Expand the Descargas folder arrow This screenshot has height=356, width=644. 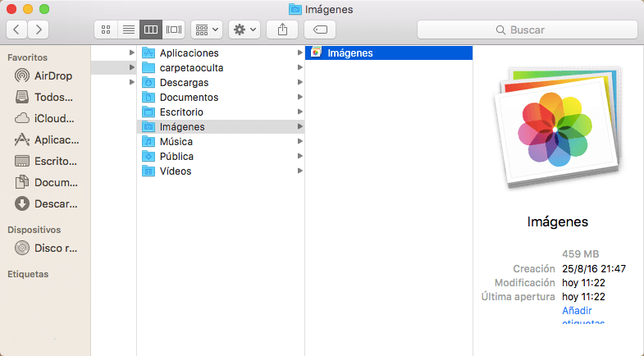(299, 82)
